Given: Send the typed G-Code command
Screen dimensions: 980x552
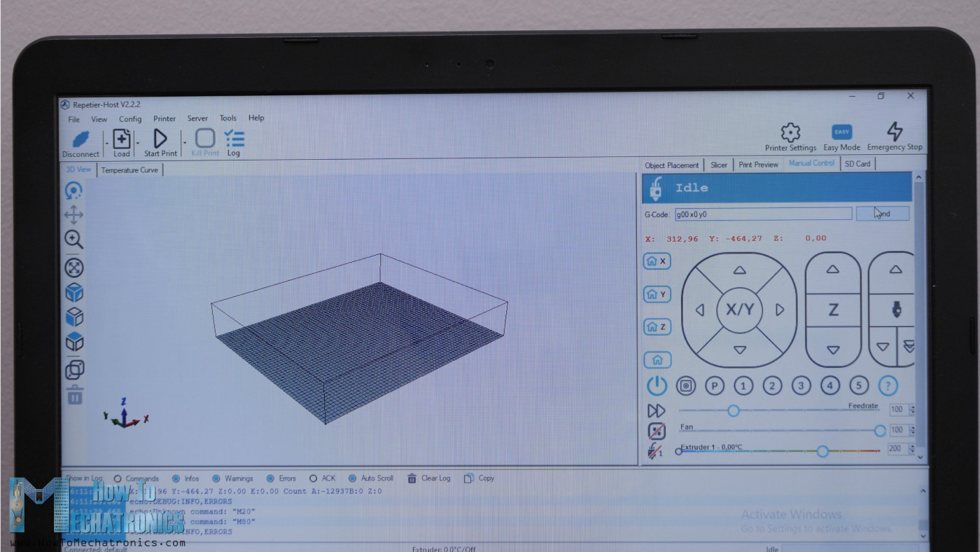Looking at the screenshot, I should [x=881, y=214].
